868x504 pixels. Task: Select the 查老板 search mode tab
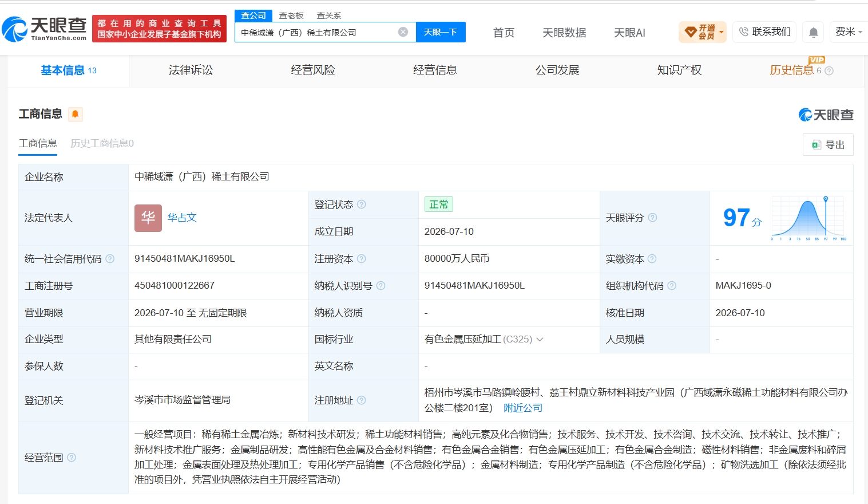click(x=291, y=15)
